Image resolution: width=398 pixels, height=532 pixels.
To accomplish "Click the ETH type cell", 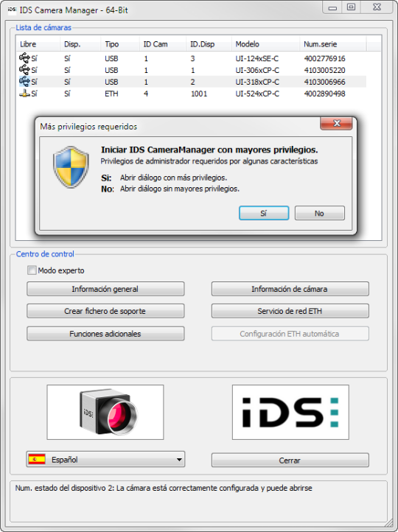I will coord(111,94).
